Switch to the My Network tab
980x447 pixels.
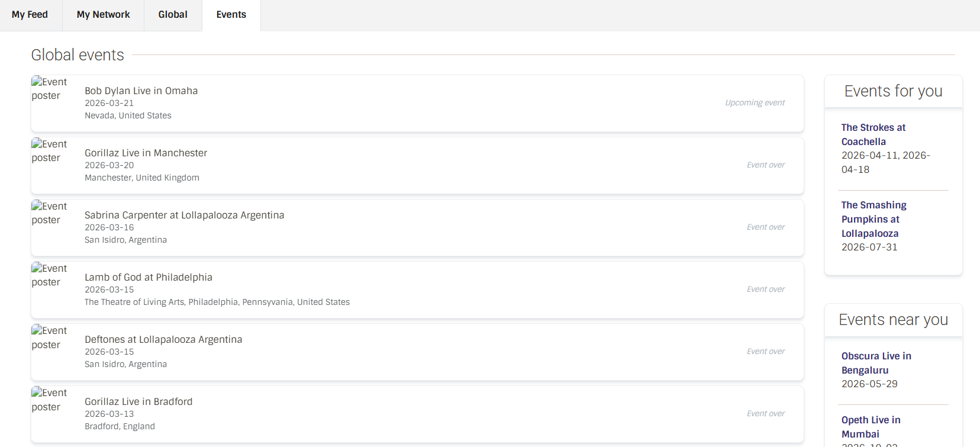(x=103, y=15)
